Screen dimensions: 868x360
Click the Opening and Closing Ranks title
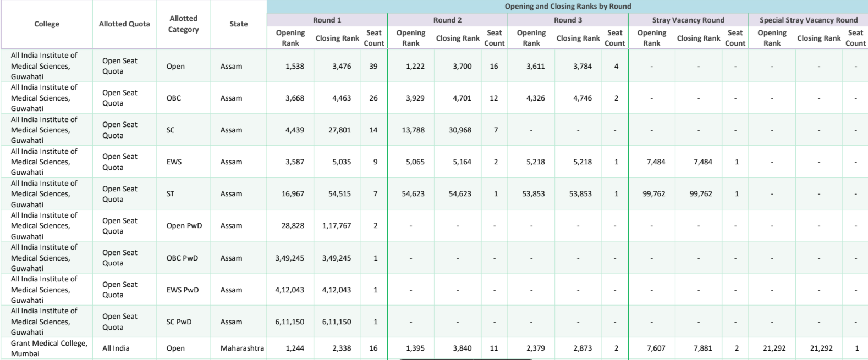click(568, 7)
